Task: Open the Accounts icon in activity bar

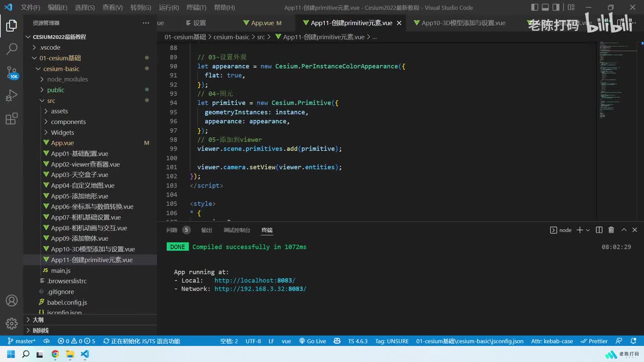Action: pos(12,301)
